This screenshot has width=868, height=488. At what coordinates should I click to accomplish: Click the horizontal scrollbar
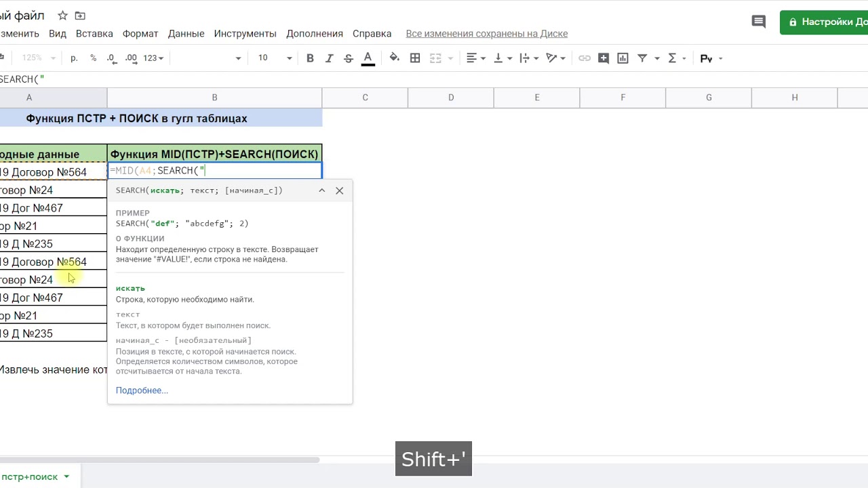(x=159, y=460)
